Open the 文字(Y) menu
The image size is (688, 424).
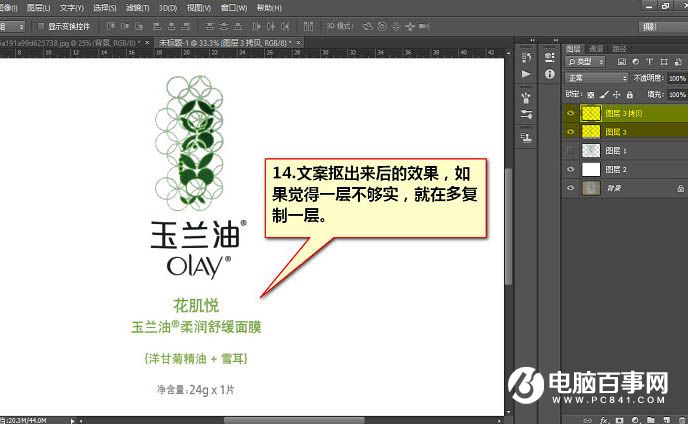tap(72, 8)
